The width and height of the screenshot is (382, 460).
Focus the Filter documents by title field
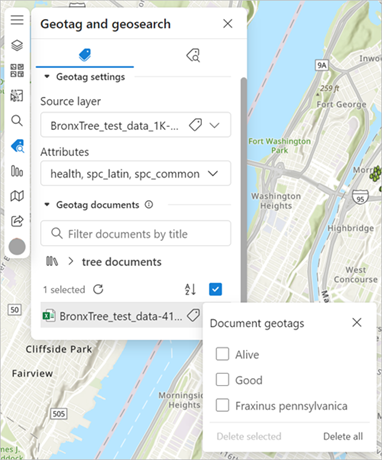[x=136, y=233]
